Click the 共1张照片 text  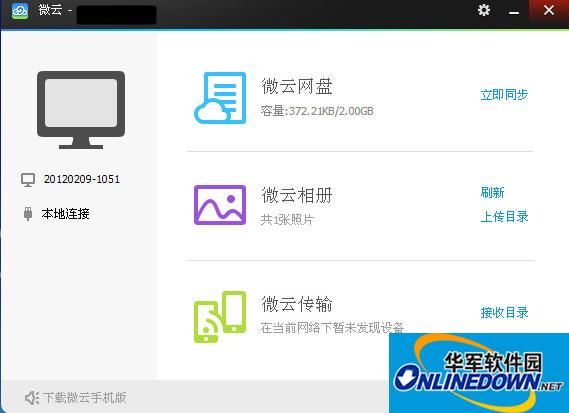pyautogui.click(x=287, y=220)
